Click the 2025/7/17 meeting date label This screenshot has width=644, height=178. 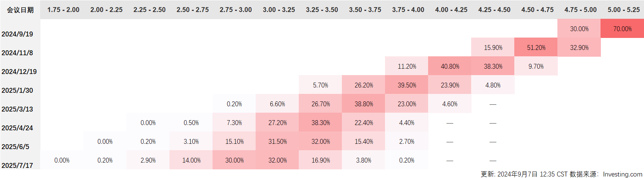[x=17, y=166]
